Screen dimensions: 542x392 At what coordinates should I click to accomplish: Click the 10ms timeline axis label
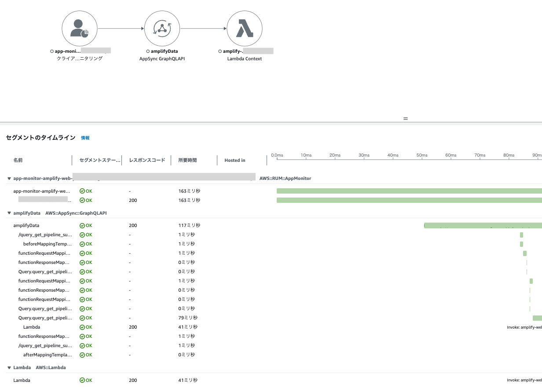click(306, 155)
